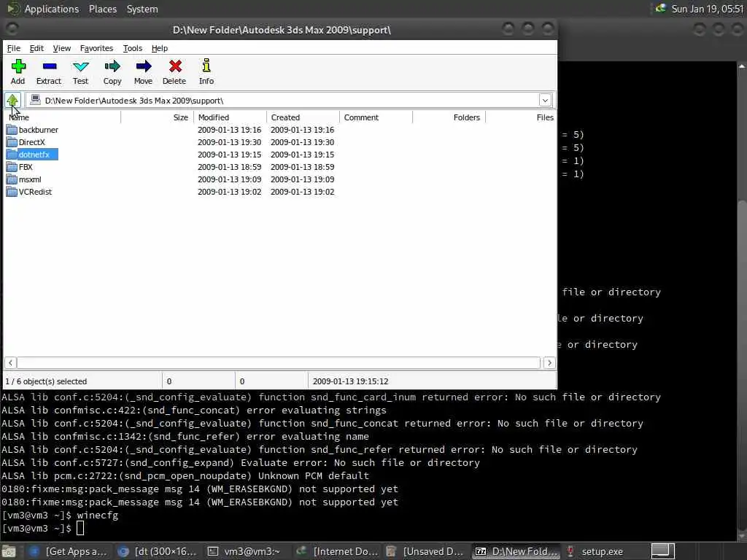
Task: Switch to the Internet Do… taskbar window
Action: pyautogui.click(x=336, y=551)
